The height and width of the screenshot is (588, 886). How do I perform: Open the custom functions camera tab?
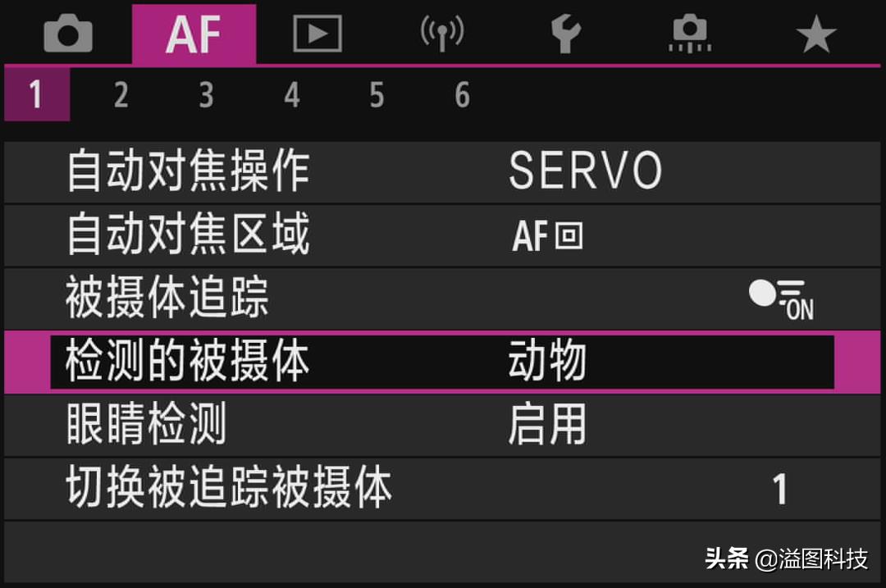click(x=690, y=35)
